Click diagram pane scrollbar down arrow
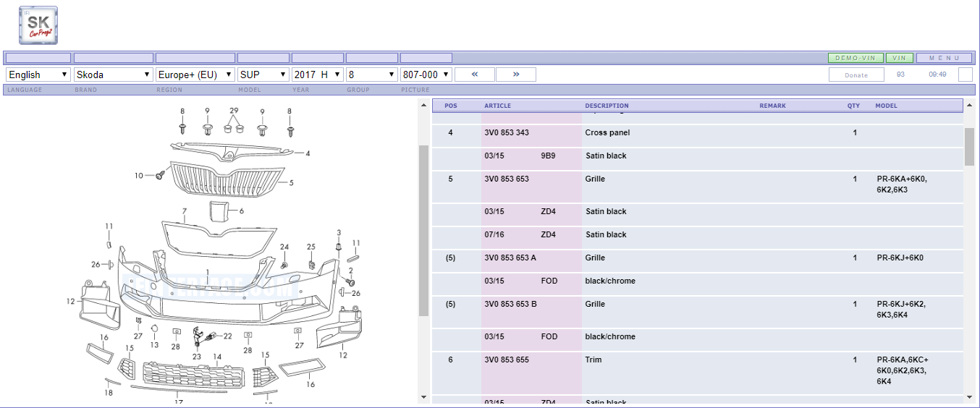 [423, 396]
